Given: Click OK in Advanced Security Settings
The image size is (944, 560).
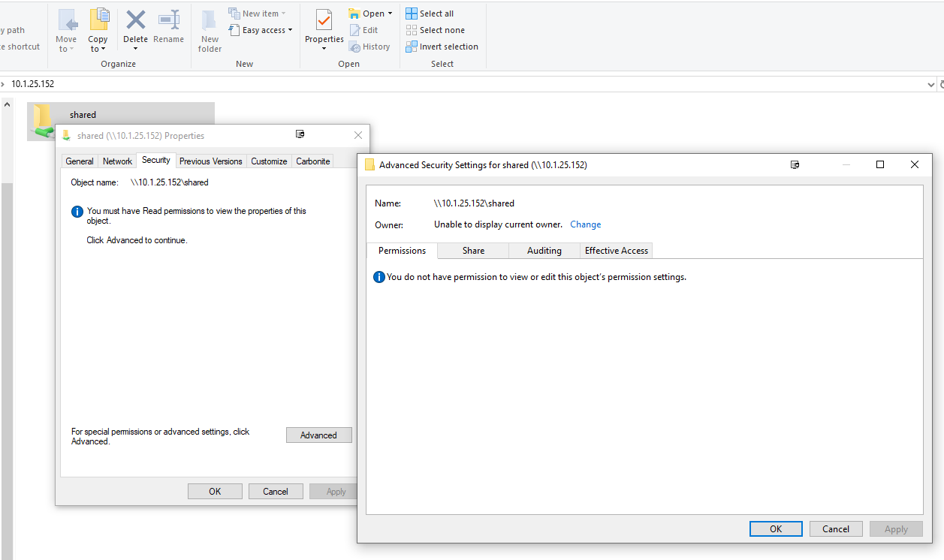Looking at the screenshot, I should click(x=776, y=529).
